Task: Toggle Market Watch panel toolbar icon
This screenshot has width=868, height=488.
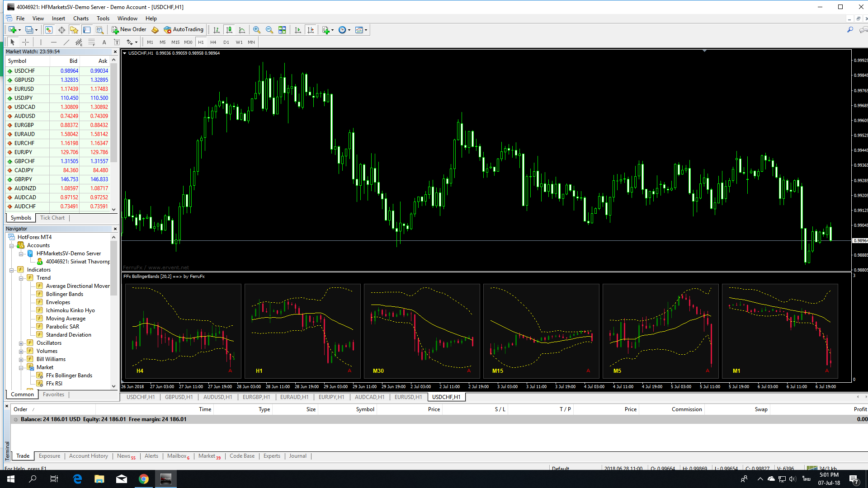Action: (x=48, y=30)
